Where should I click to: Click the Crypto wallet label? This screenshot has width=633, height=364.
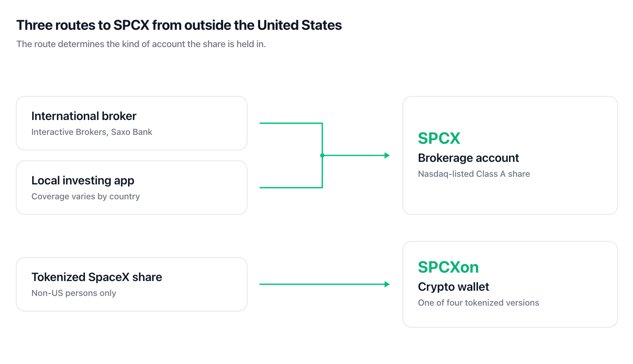click(x=453, y=287)
